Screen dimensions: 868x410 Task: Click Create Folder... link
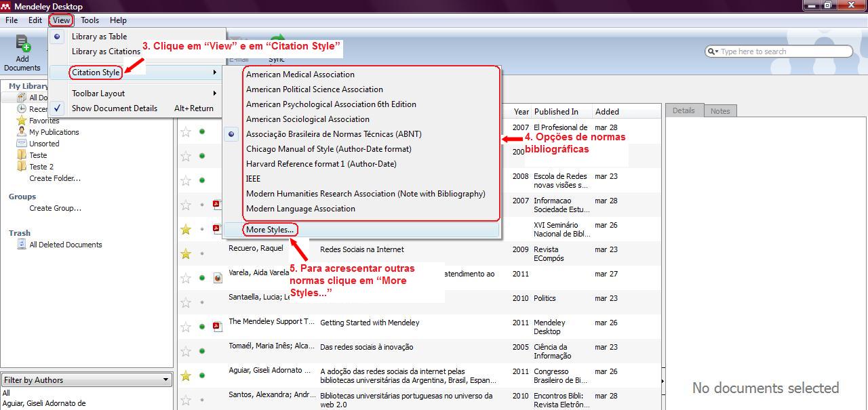[x=55, y=178]
